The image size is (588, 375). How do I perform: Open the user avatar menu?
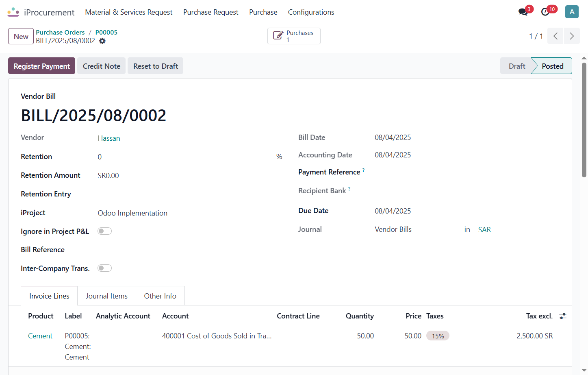572,12
